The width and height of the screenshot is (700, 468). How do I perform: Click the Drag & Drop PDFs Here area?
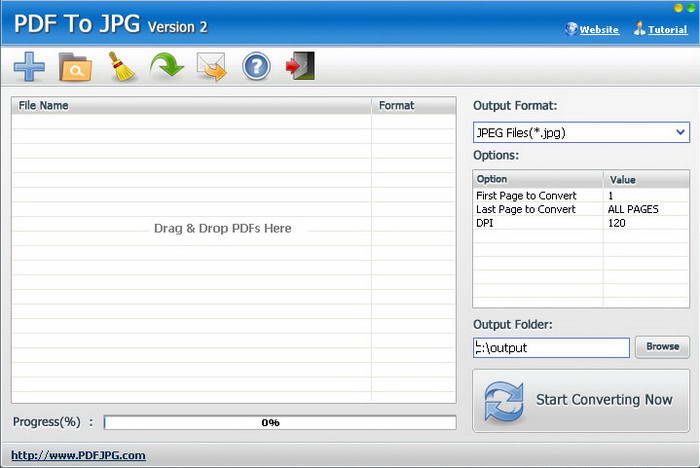[222, 228]
